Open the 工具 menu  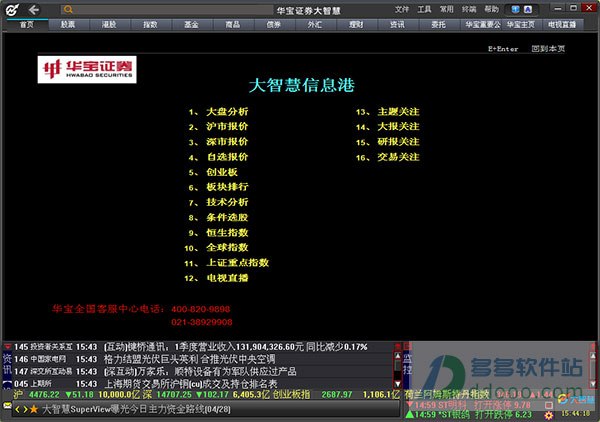click(x=424, y=9)
